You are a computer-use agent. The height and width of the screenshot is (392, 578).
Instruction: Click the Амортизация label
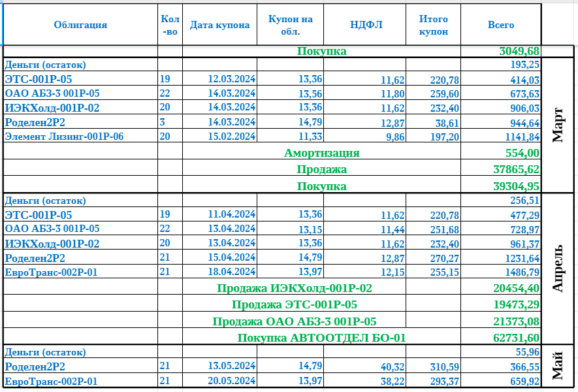(321, 153)
